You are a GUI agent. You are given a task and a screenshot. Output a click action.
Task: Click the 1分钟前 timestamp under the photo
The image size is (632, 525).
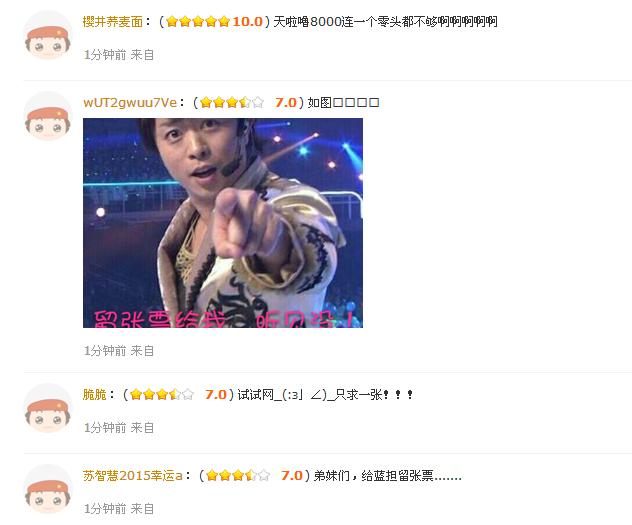(105, 351)
